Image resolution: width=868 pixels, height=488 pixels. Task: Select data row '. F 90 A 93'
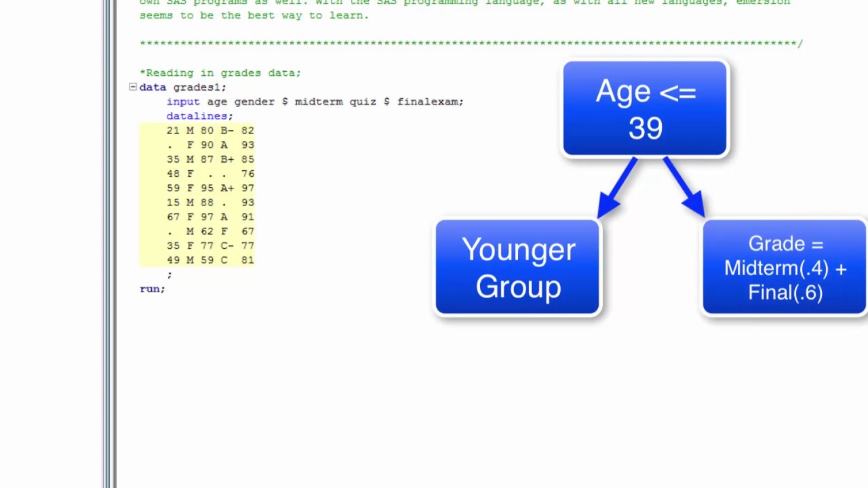[x=210, y=145]
